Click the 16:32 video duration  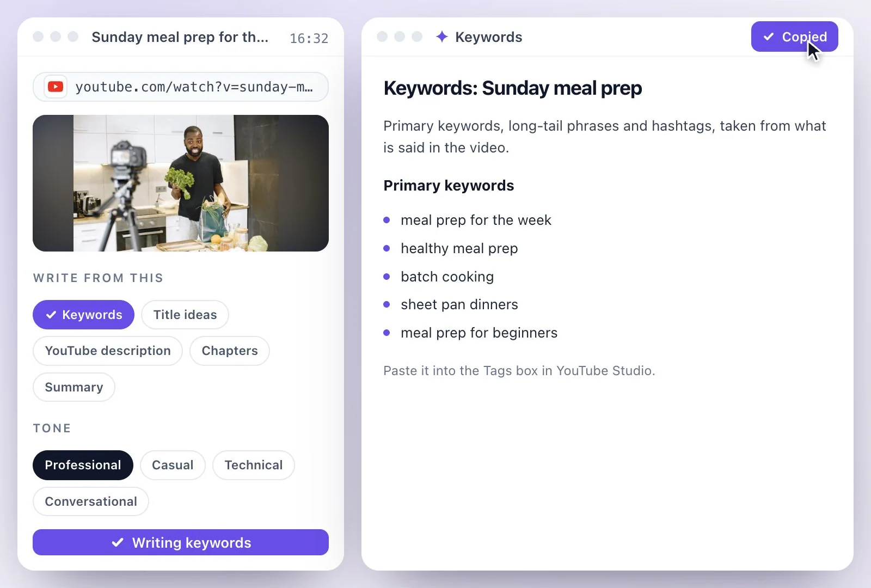click(x=309, y=38)
